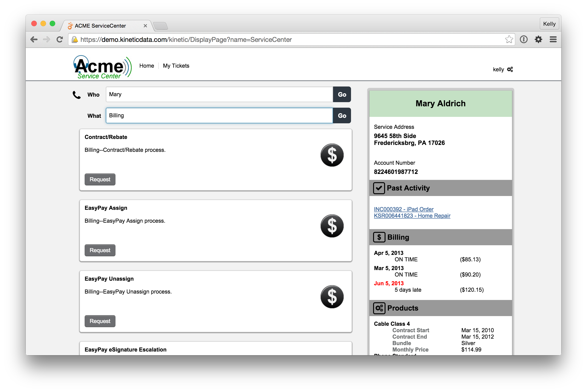The width and height of the screenshot is (587, 392).
Task: Click the browser gear extension icon
Action: tap(538, 40)
